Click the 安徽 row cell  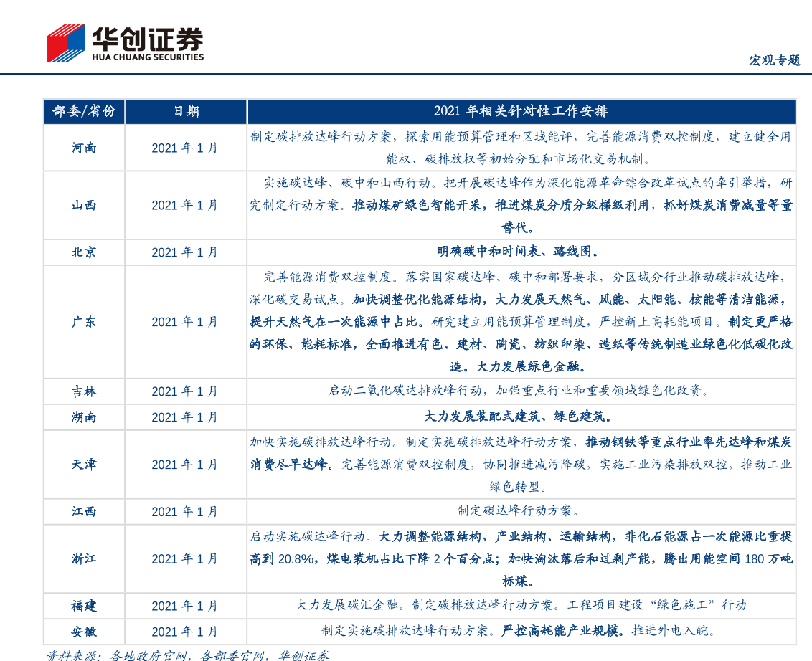pos(84,632)
